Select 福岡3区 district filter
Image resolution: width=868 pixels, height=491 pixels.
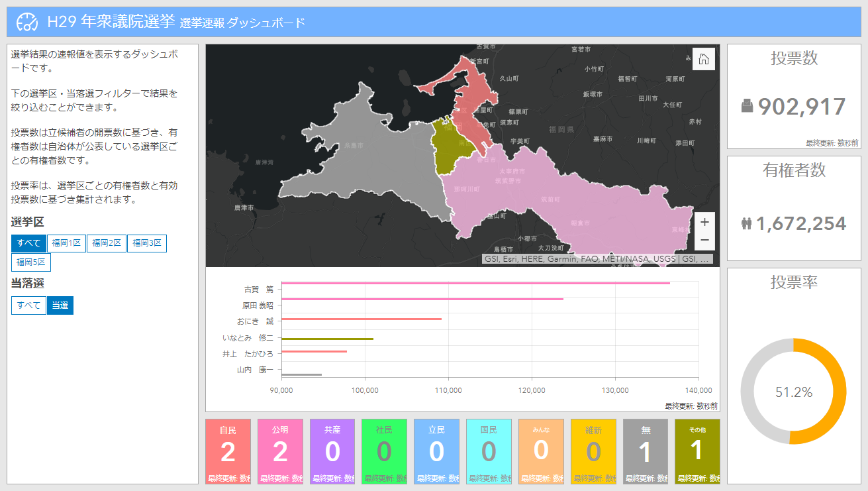(x=146, y=243)
